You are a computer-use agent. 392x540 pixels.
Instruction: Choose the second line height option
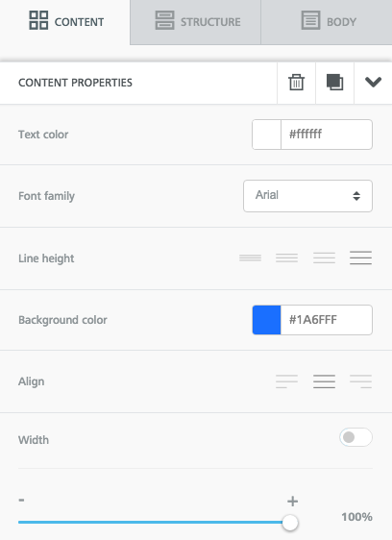(286, 258)
